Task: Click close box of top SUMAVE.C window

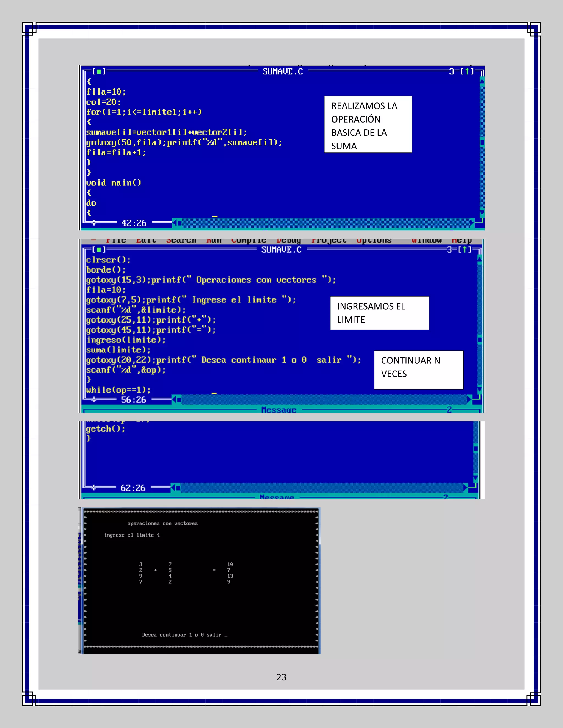Action: coord(99,71)
